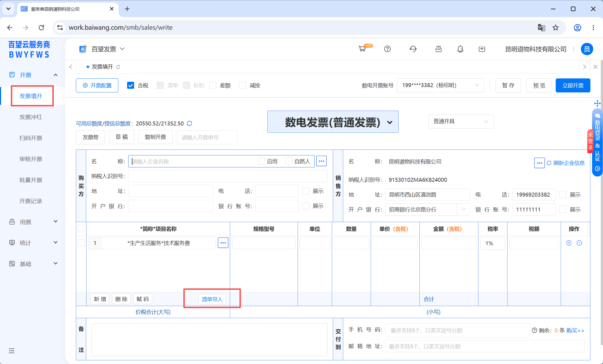This screenshot has width=603, height=364.
Task: Close tabs with X icon beside tab arrows
Action: [x=595, y=67]
